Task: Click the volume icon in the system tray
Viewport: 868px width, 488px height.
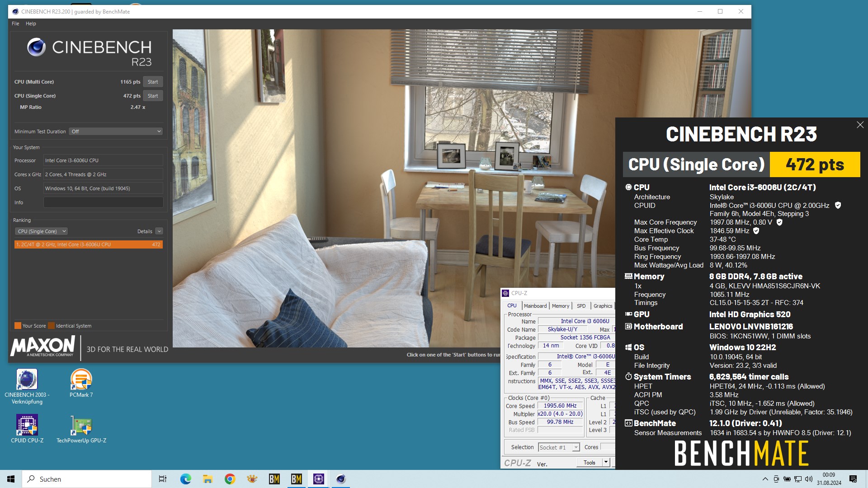Action: [x=809, y=479]
